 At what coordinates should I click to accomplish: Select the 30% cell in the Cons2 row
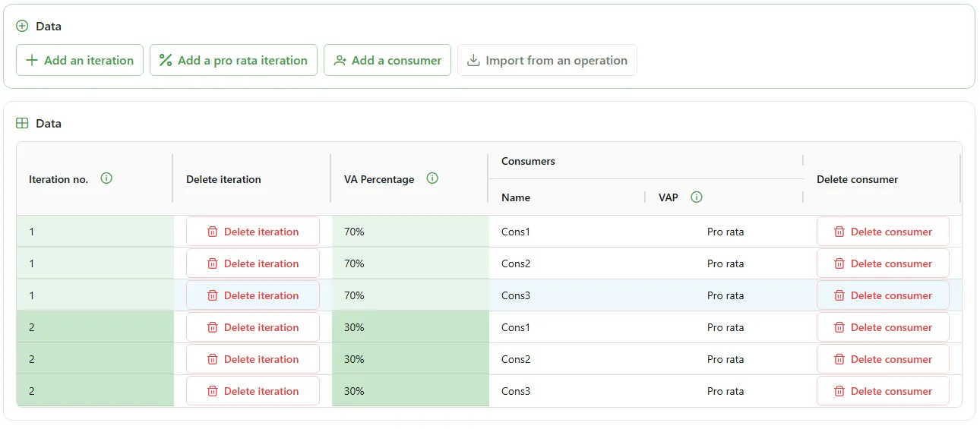(410, 359)
